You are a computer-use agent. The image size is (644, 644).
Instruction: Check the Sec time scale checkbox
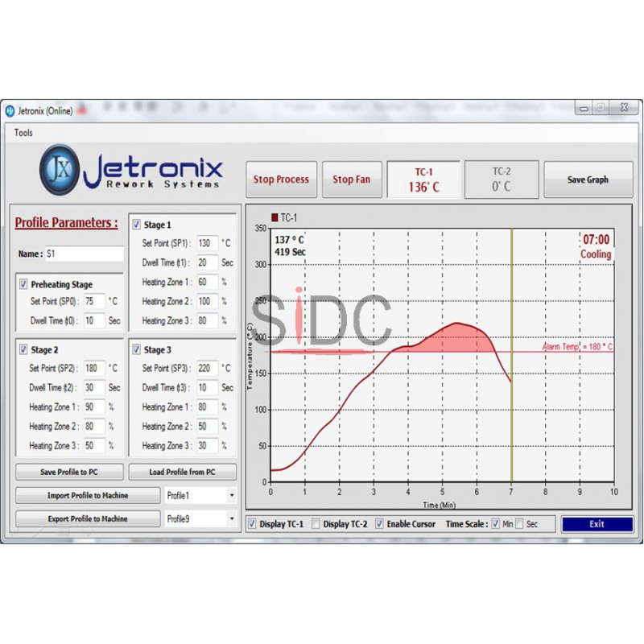point(519,524)
